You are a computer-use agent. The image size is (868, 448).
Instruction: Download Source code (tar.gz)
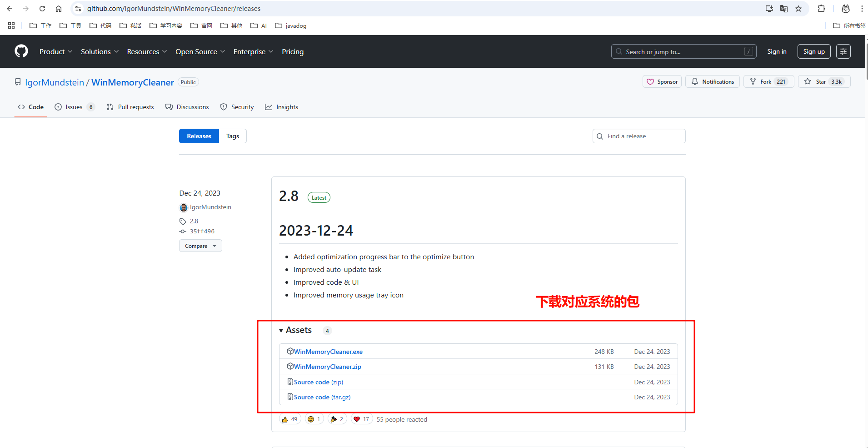[322, 397]
